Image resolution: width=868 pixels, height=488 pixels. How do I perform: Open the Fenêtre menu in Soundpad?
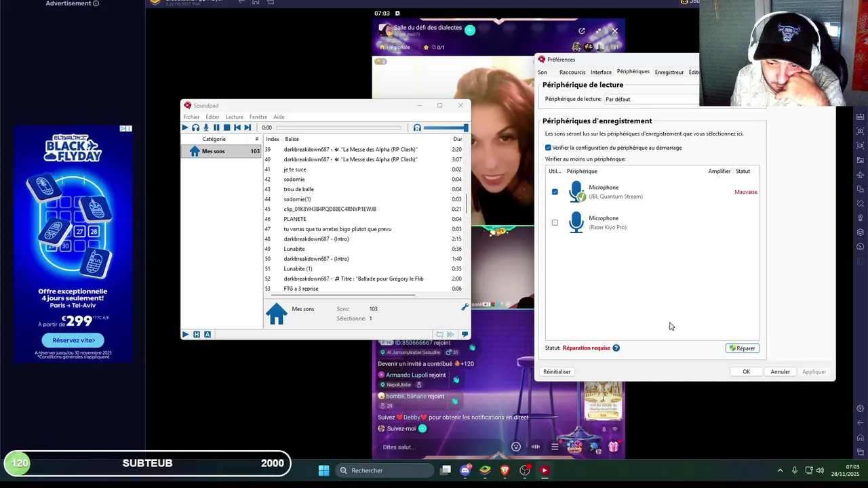click(258, 117)
